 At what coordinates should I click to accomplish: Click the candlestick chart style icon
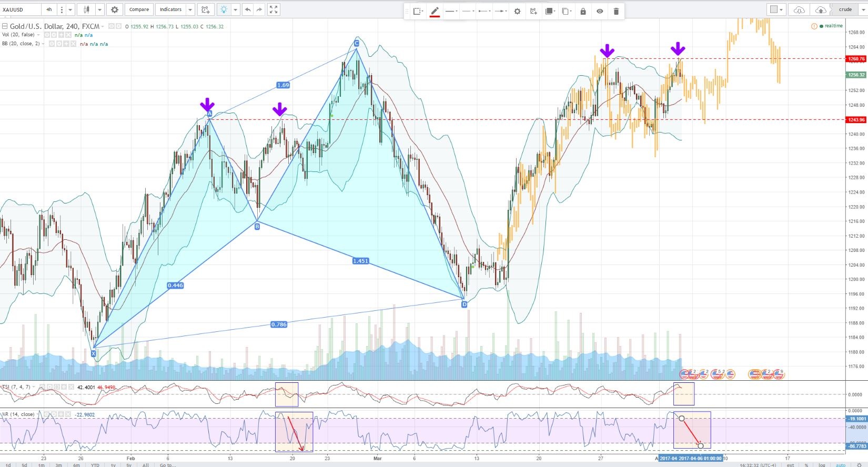click(x=86, y=9)
